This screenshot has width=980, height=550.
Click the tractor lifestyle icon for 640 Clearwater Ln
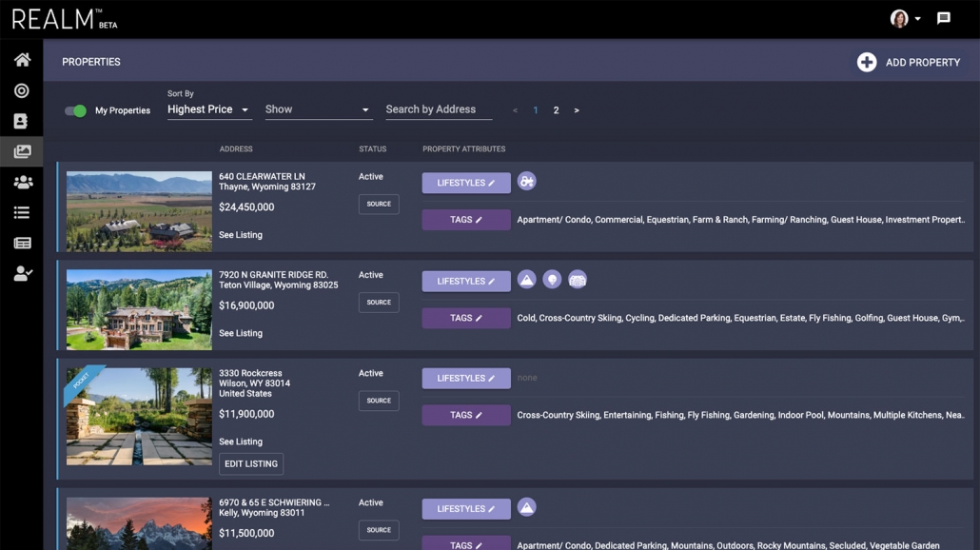(x=526, y=182)
